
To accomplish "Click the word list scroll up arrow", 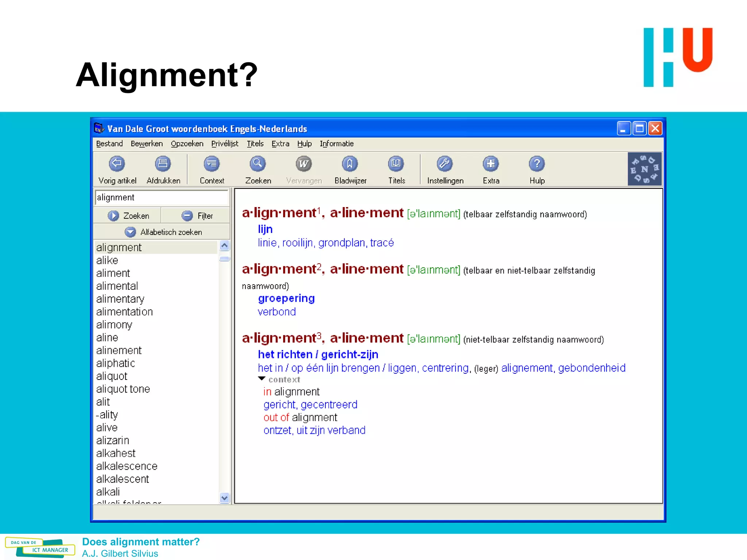I will coord(224,246).
